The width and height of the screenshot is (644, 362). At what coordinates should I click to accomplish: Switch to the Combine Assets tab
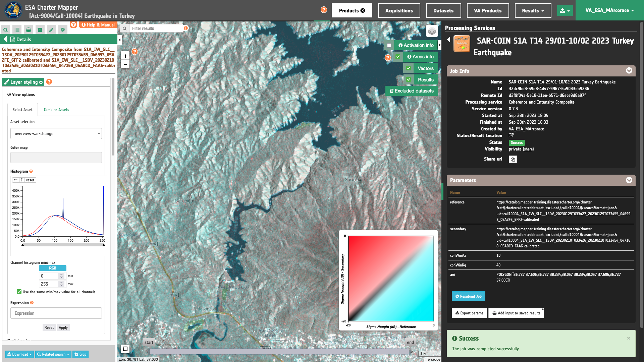point(56,110)
